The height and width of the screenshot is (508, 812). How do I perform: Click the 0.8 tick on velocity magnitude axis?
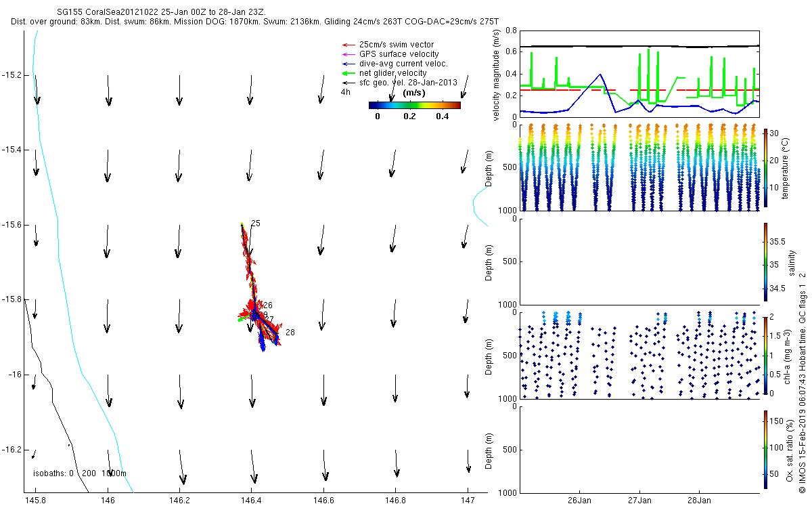click(512, 31)
